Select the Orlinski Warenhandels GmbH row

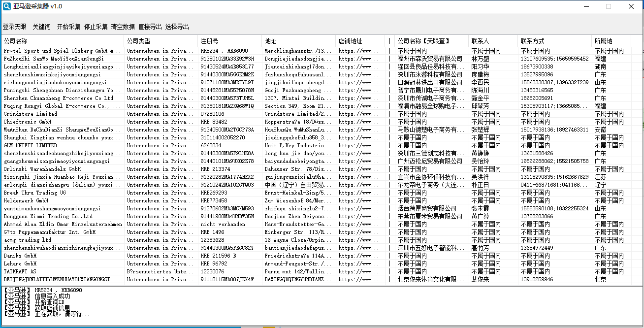click(x=317, y=169)
